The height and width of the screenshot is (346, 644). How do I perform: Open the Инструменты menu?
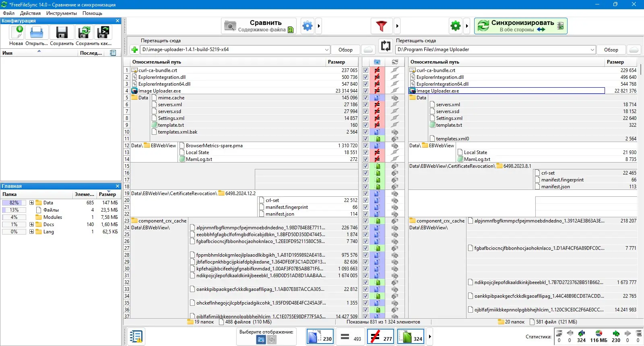62,13
